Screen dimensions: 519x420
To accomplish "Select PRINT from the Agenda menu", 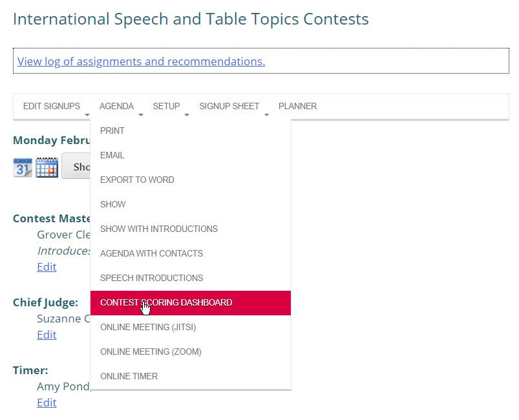I will click(x=112, y=131).
